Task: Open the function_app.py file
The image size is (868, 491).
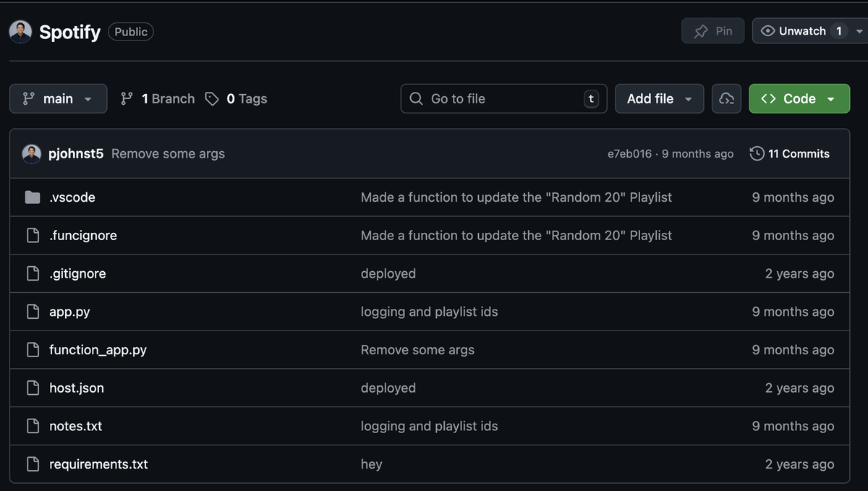Action: click(98, 350)
